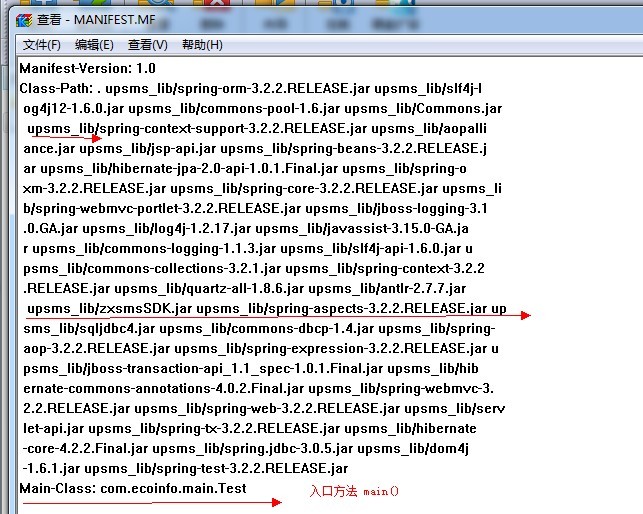Click the WinRAR icon in the title bar
643x514 pixels.
click(x=24, y=20)
